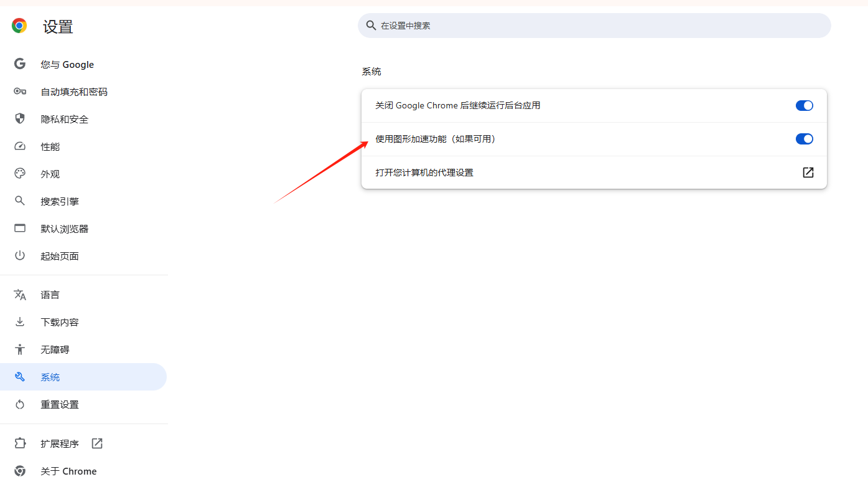Screen dimensions: 868x502
Task: Click the 在设置中搜索 search field
Action: pos(594,26)
